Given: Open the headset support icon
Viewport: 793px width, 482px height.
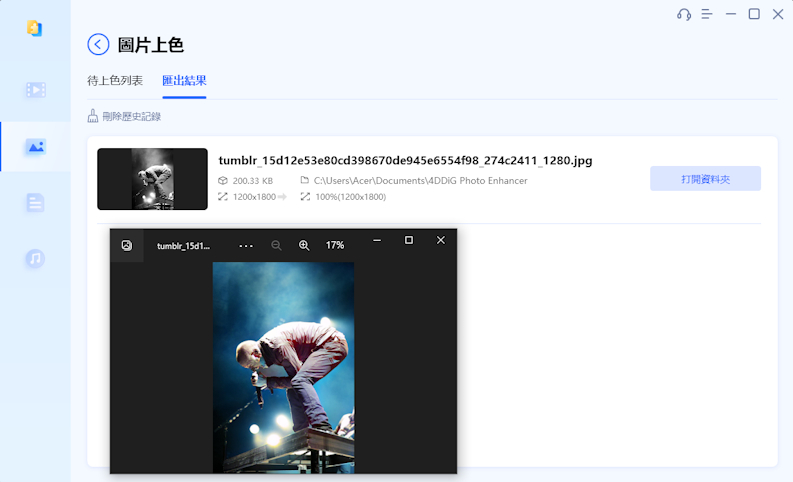Looking at the screenshot, I should click(x=684, y=14).
